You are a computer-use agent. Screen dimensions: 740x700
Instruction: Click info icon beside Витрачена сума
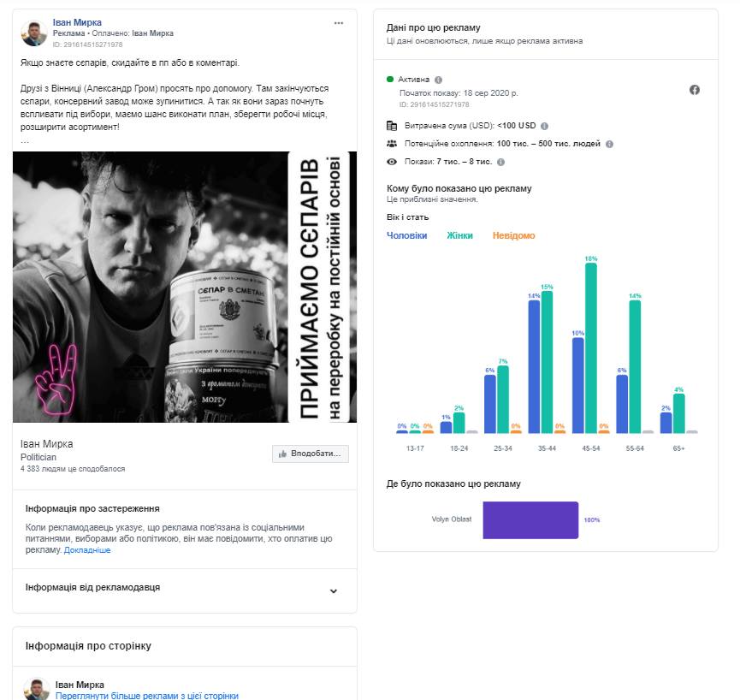(545, 126)
